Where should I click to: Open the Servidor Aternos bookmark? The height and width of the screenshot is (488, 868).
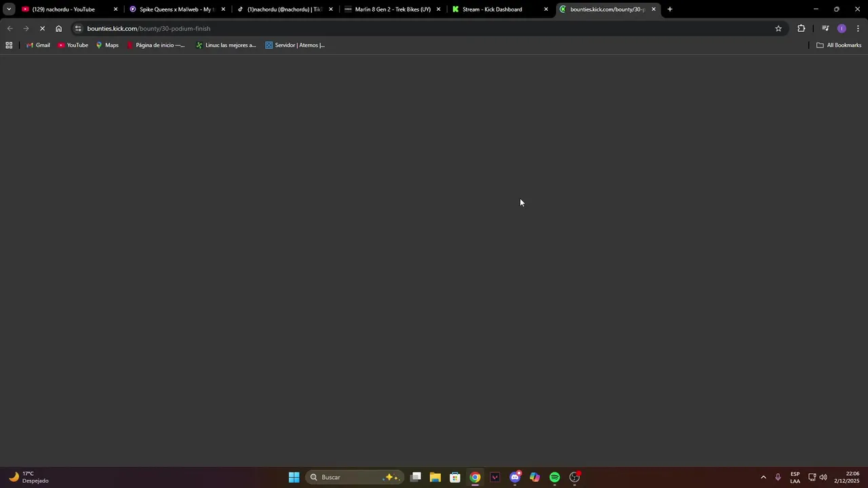click(295, 45)
